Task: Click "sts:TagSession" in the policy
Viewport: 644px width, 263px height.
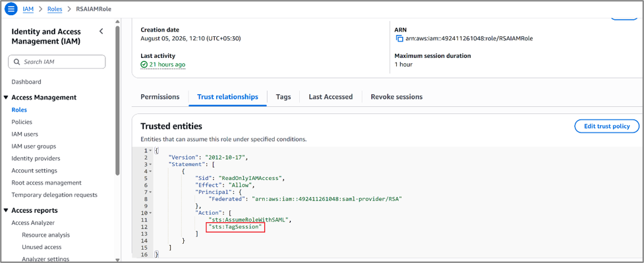Action: [x=235, y=227]
